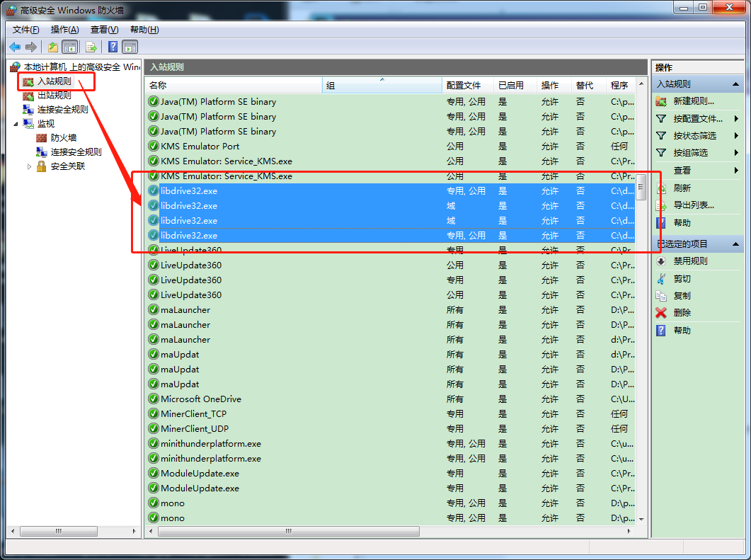751x560 pixels.
Task: Click the tree pane horizontal scrollbar thumb
Action: click(x=59, y=531)
